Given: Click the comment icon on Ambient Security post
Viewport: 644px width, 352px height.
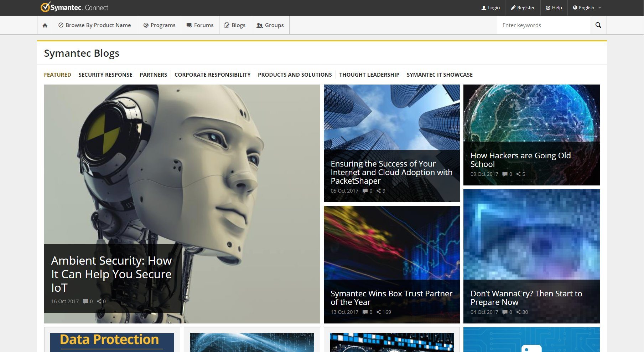Looking at the screenshot, I should click(86, 301).
